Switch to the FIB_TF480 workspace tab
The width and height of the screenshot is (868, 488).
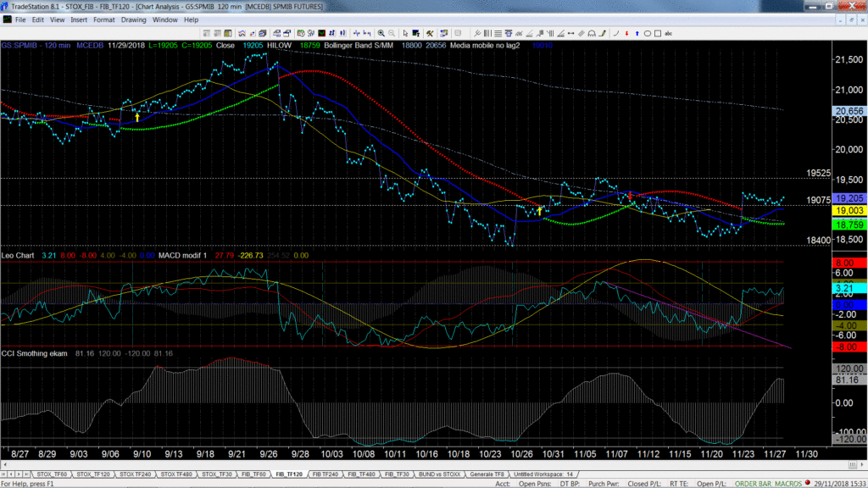(361, 474)
